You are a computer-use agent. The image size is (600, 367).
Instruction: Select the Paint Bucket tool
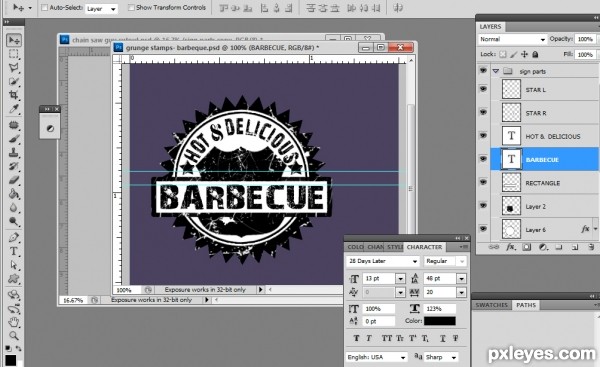pyautogui.click(x=14, y=194)
